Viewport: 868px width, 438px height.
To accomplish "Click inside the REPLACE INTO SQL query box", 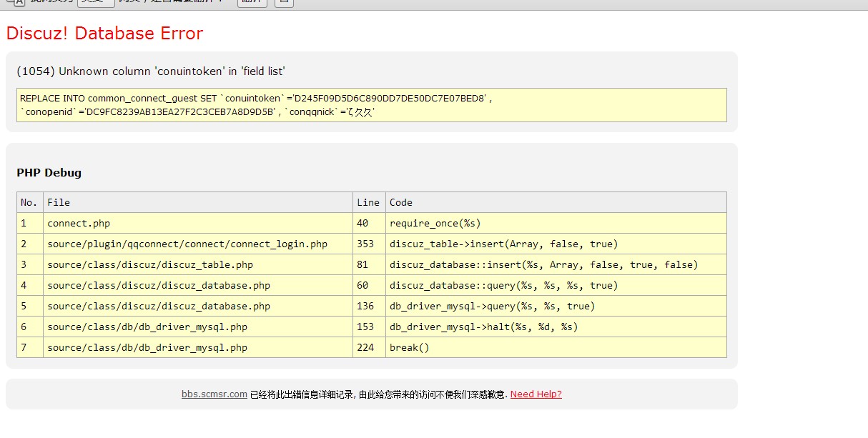I will (371, 105).
